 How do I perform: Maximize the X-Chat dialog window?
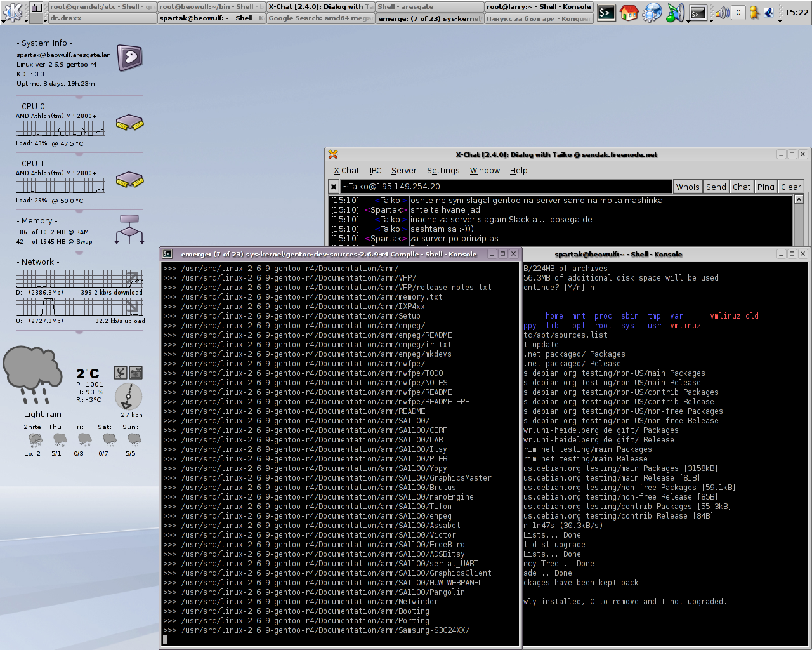pyautogui.click(x=792, y=154)
